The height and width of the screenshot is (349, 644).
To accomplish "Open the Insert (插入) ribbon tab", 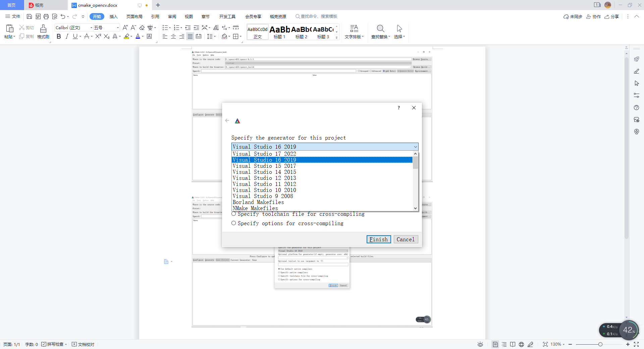I will coord(114,16).
